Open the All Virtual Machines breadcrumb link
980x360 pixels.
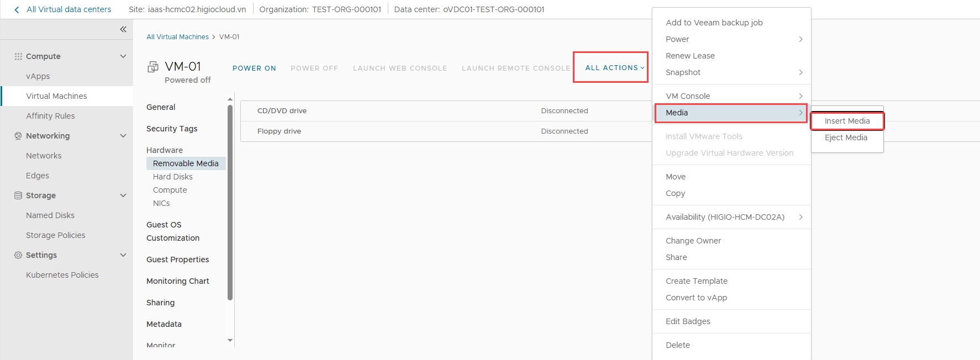pyautogui.click(x=177, y=37)
